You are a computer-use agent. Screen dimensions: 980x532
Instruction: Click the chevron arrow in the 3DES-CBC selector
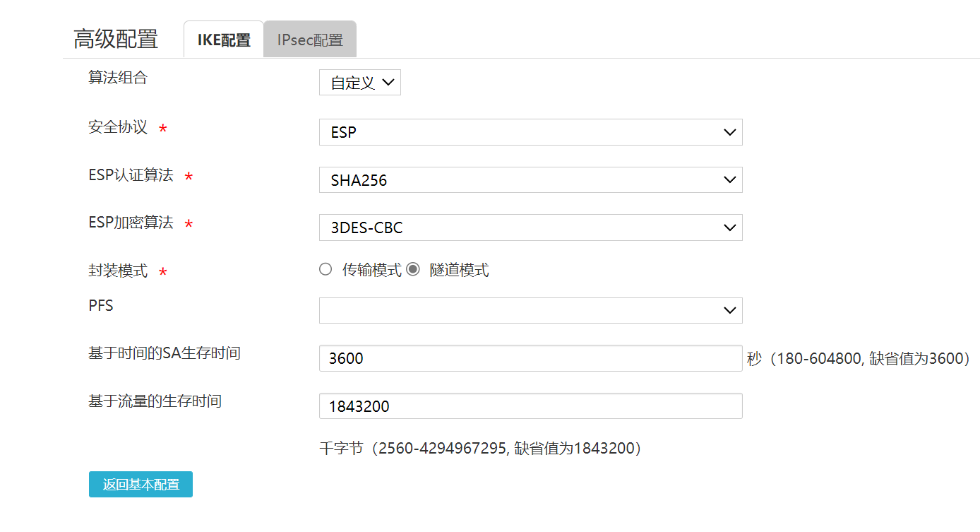coord(730,227)
